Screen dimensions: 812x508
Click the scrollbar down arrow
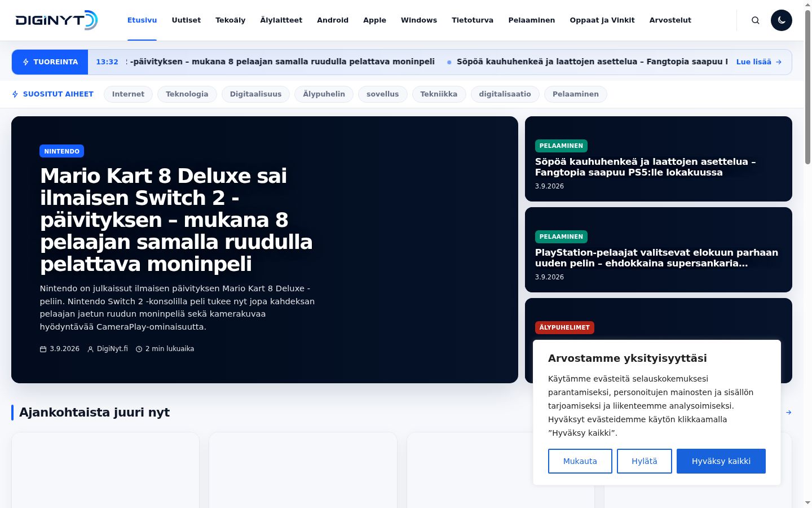(807, 503)
